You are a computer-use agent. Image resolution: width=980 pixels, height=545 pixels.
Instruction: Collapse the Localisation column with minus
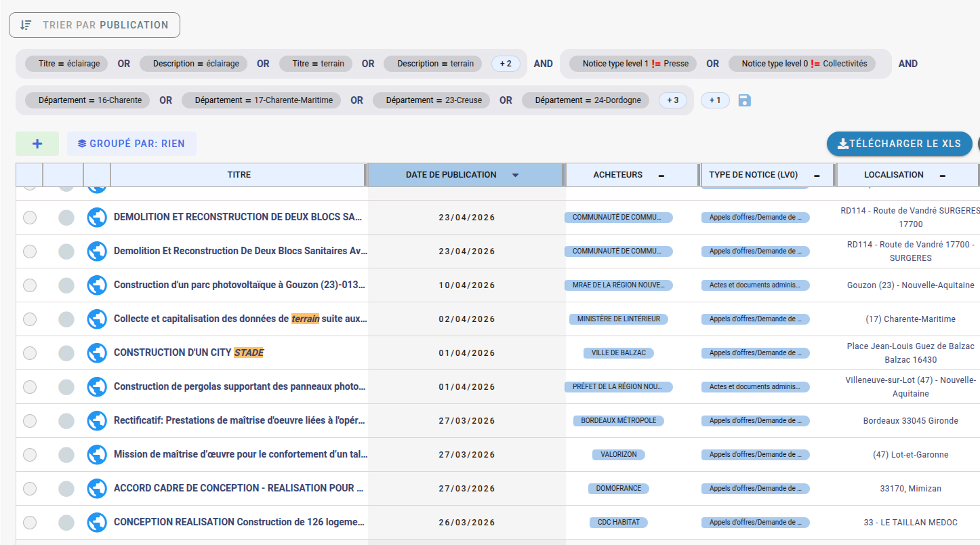click(943, 176)
